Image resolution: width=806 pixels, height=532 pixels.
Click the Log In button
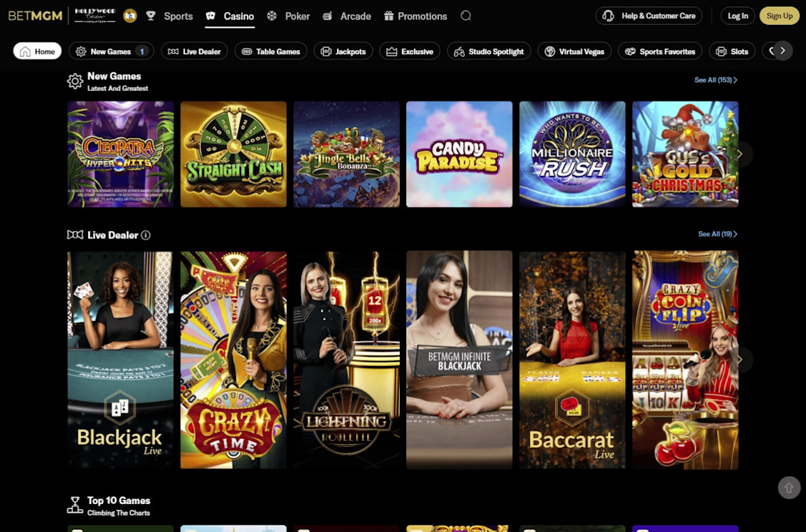tap(737, 16)
